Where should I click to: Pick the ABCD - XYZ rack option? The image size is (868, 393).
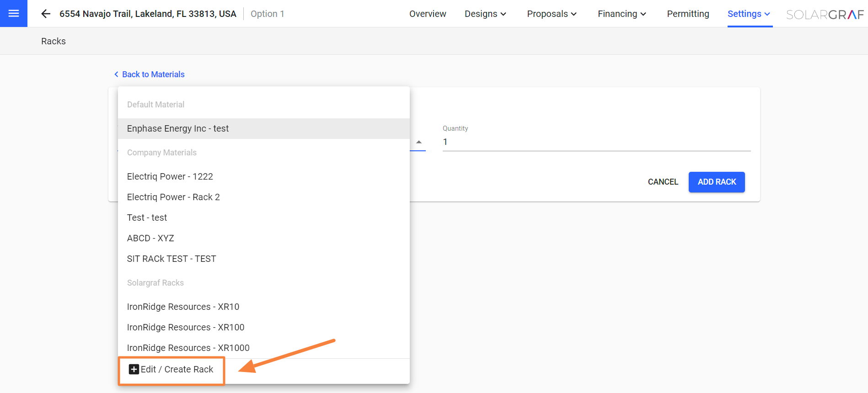150,238
